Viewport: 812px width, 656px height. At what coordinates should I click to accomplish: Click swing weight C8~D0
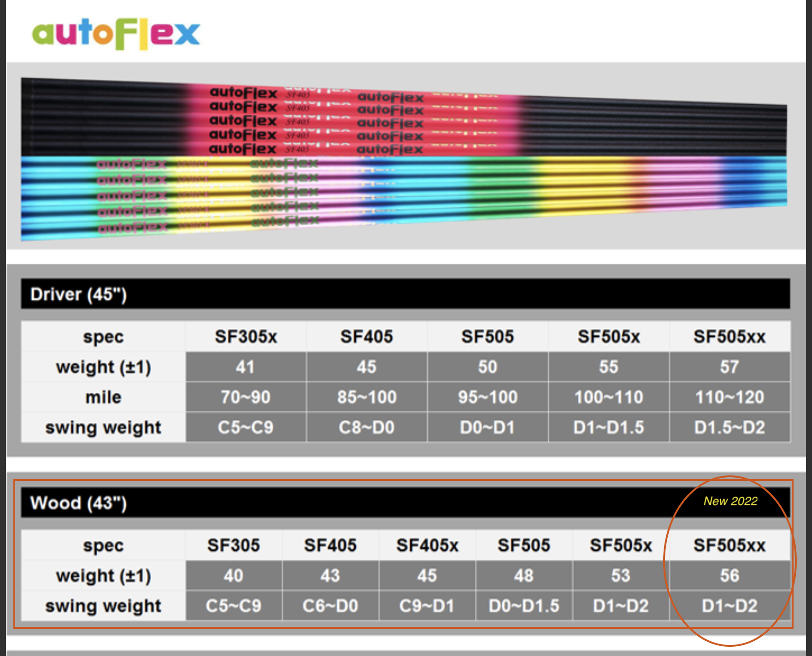pos(366,428)
